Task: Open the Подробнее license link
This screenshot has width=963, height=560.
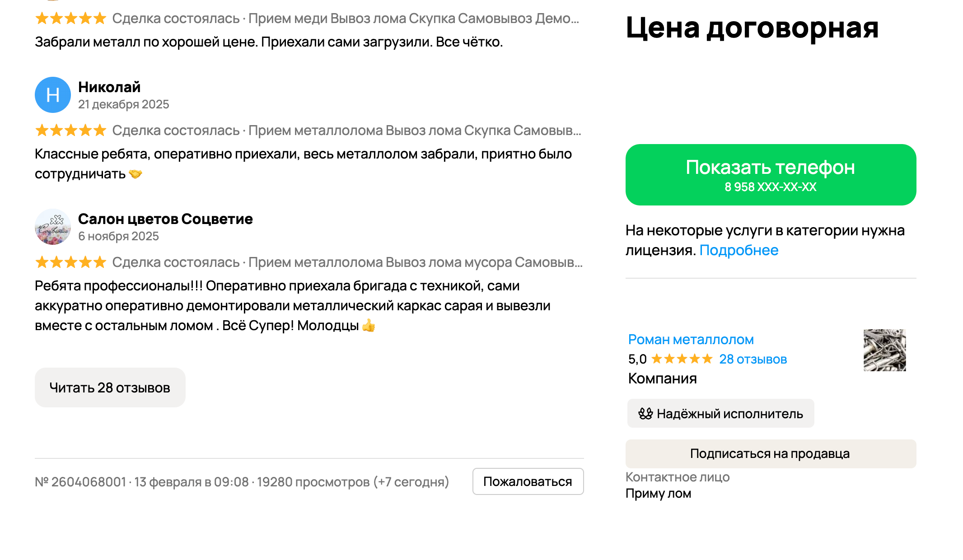Action: pos(739,250)
